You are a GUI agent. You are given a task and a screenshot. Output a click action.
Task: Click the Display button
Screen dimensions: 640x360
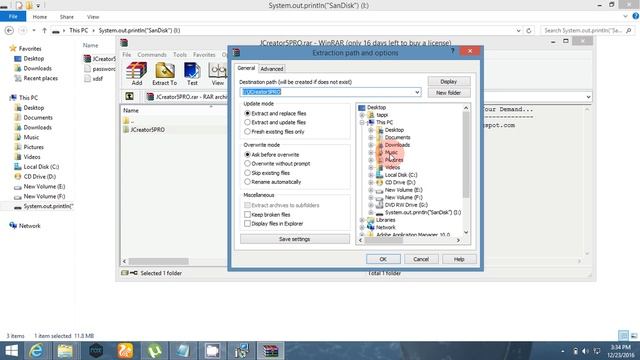click(x=449, y=81)
